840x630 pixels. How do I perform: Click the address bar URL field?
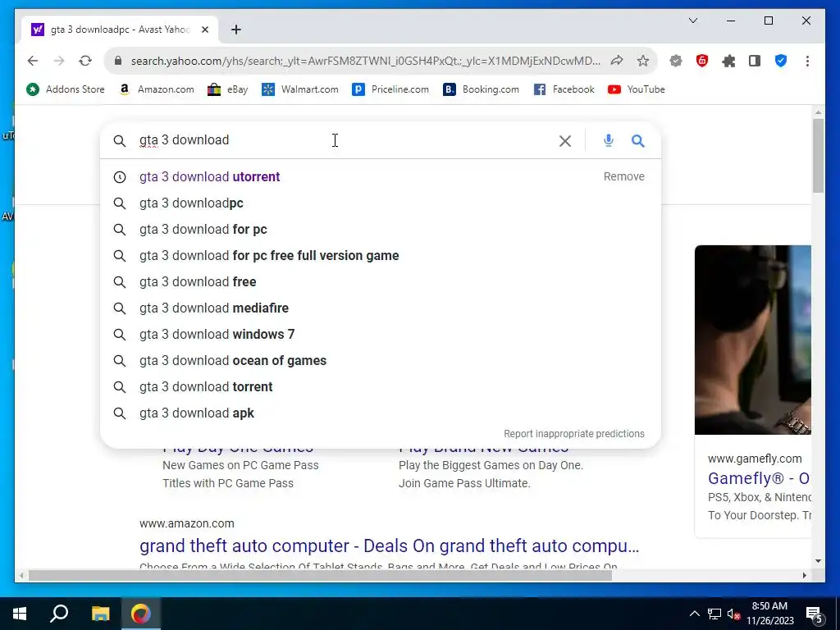pyautogui.click(x=365, y=61)
